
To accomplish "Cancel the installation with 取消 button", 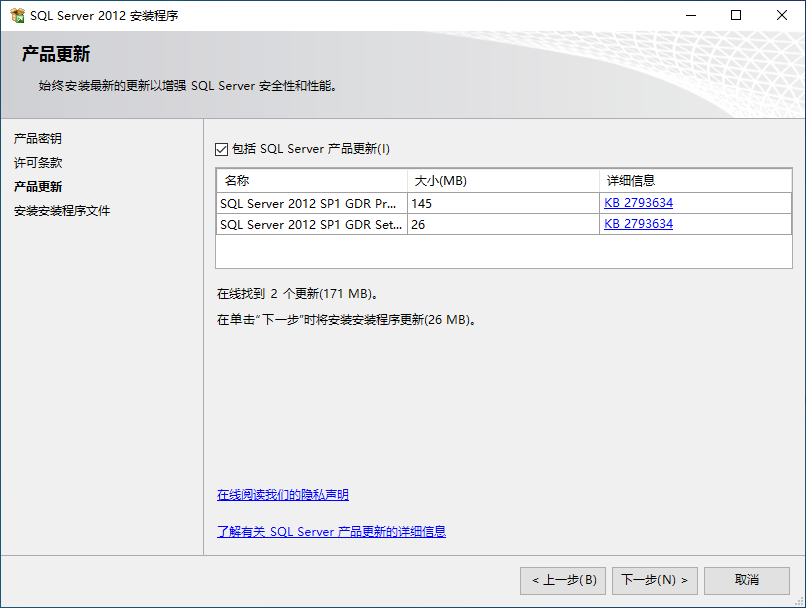I will [747, 581].
